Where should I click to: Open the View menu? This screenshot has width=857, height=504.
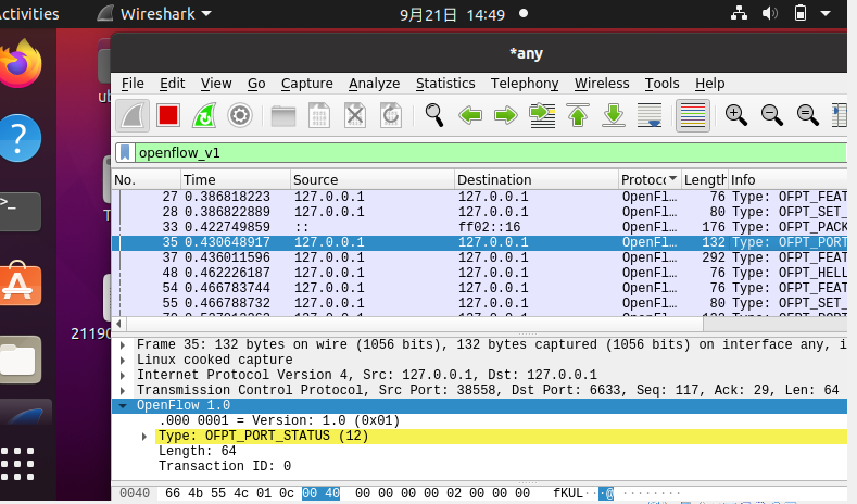216,83
